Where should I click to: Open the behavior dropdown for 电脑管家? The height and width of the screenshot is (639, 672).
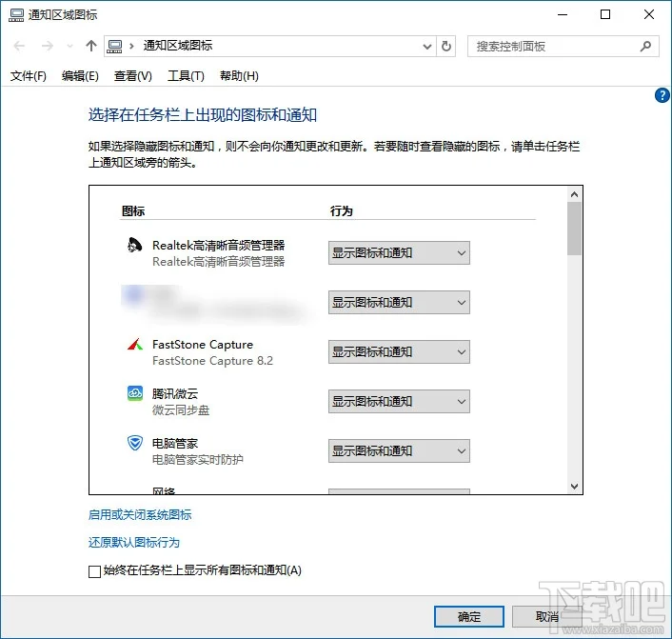399,450
